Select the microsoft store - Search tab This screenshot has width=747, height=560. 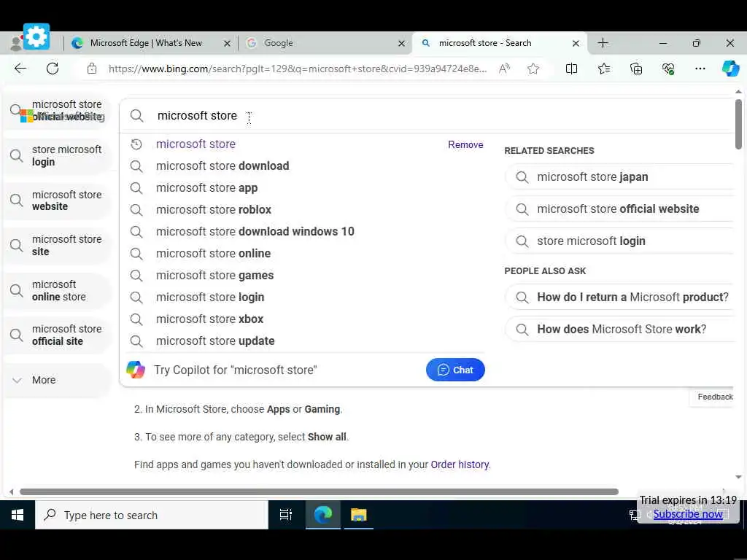click(x=484, y=43)
